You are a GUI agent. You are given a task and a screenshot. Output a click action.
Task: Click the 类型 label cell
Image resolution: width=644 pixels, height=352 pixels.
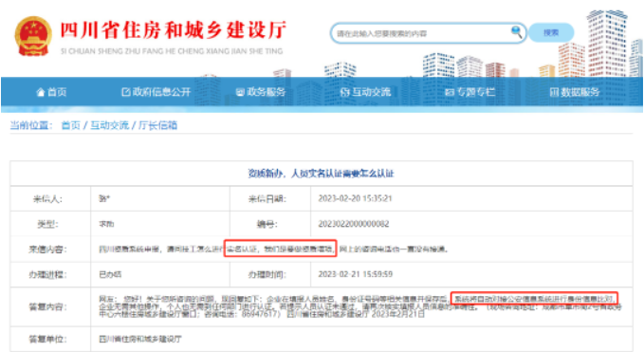coord(50,224)
